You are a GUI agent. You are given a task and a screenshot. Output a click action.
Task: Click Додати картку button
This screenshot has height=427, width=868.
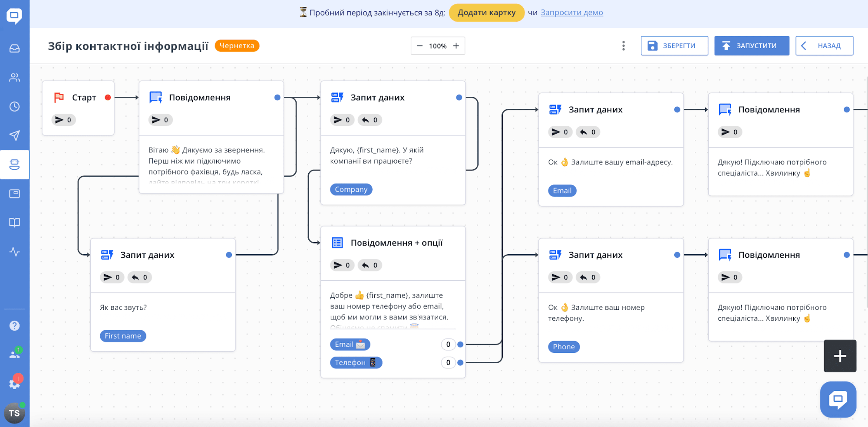[487, 13]
